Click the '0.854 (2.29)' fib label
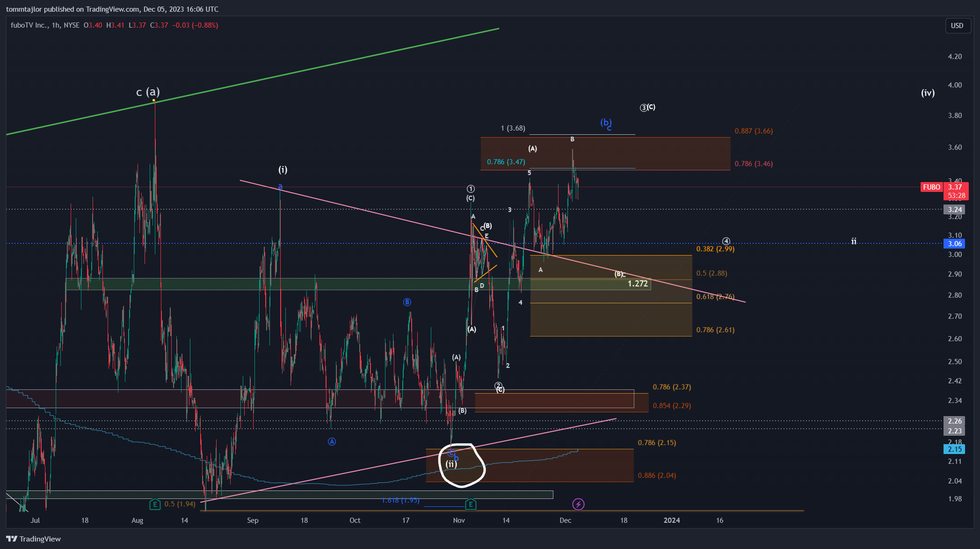The image size is (980, 549). pyautogui.click(x=672, y=406)
